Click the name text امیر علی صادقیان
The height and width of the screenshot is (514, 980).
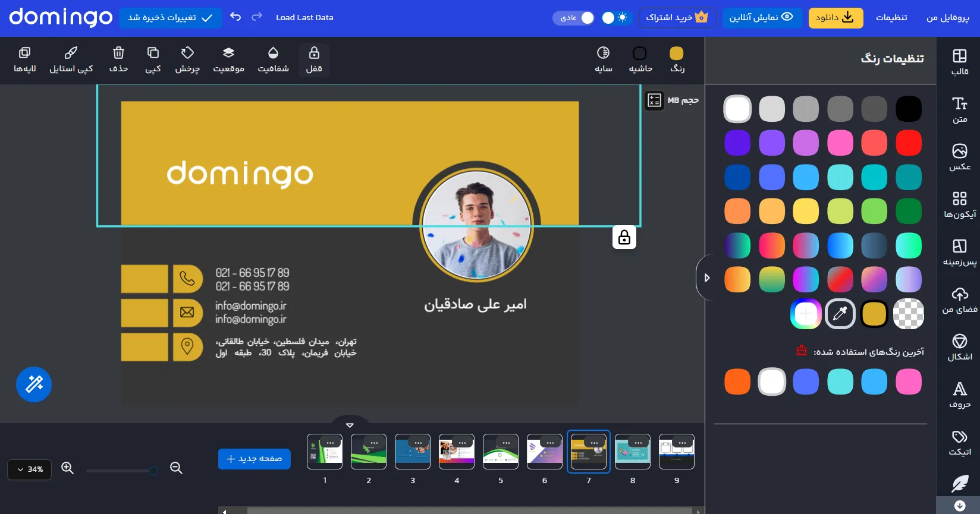475,305
